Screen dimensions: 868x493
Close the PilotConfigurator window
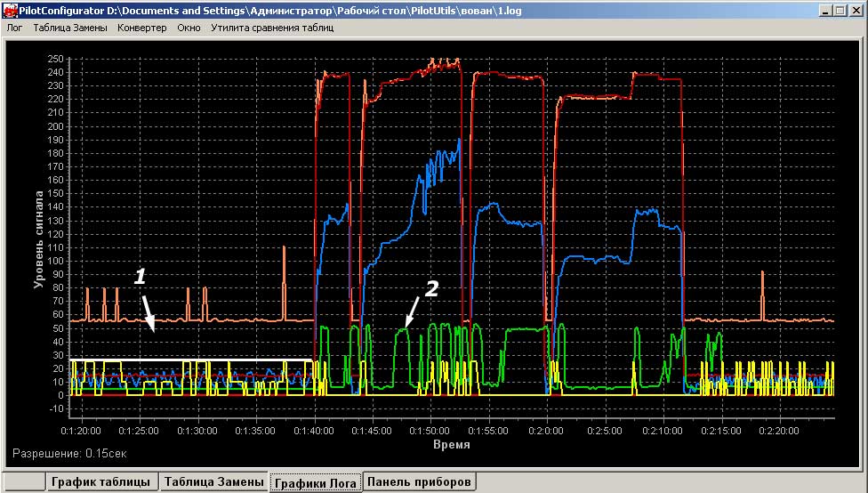pos(856,10)
